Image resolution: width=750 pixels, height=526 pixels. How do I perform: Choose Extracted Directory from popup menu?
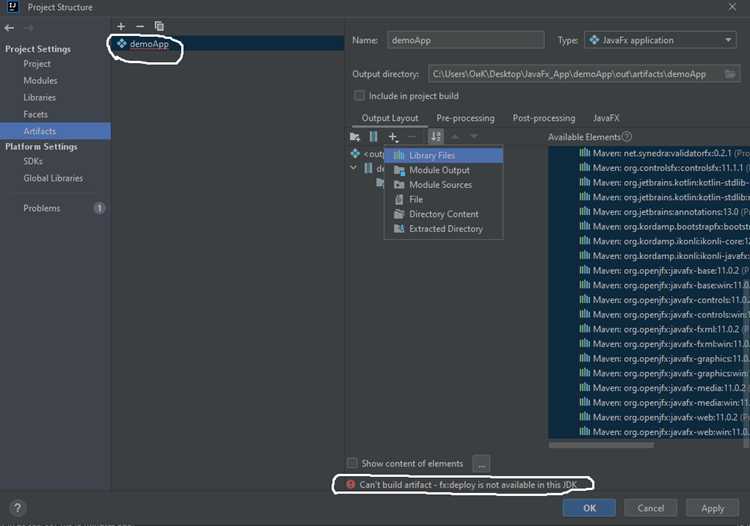[x=443, y=229]
